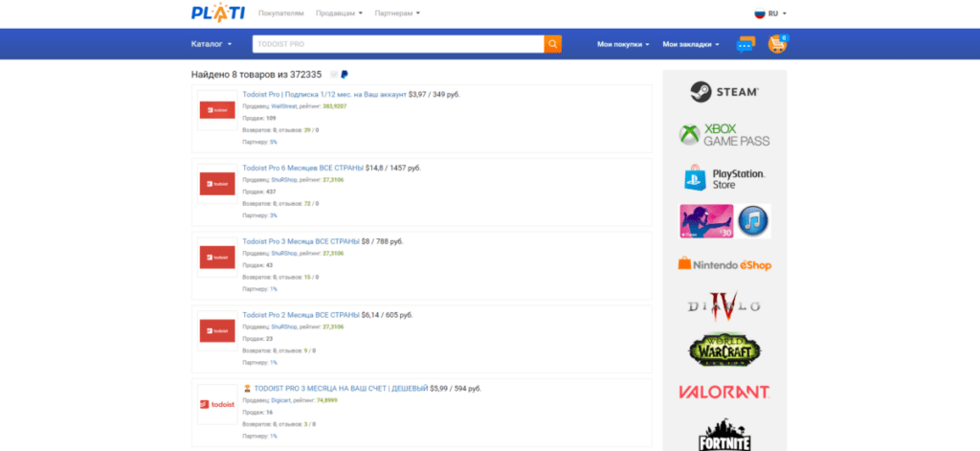Visit ShuRShop seller in 6 Месяцев listing
Screen dimensions: 980x451
tap(283, 179)
